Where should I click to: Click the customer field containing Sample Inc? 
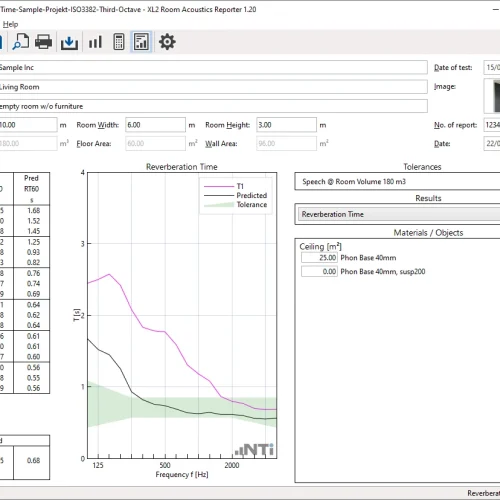(213, 67)
